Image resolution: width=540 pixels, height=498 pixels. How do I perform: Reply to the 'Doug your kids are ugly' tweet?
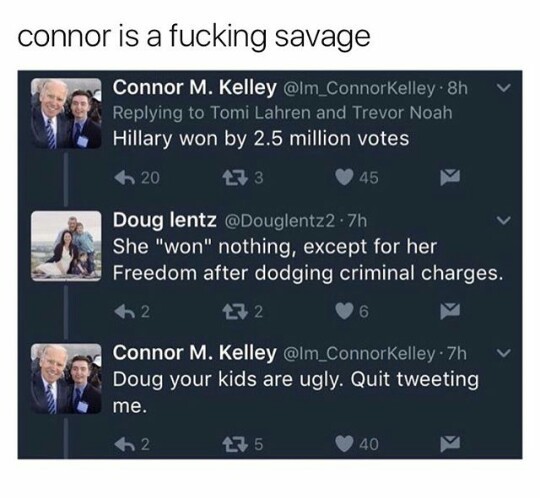pos(125,444)
